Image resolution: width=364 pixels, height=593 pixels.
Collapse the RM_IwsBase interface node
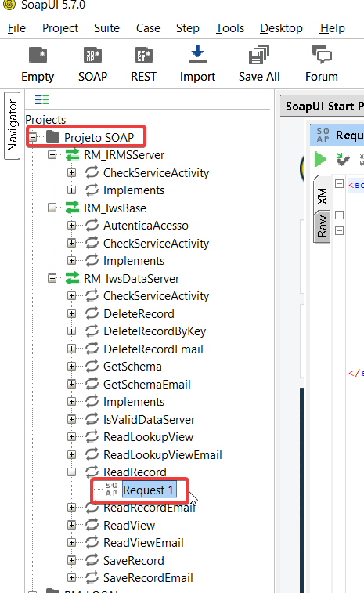pyautogui.click(x=52, y=208)
